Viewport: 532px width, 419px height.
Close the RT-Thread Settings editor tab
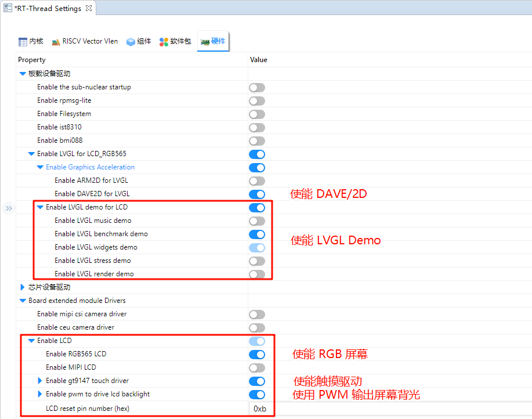tap(88, 9)
